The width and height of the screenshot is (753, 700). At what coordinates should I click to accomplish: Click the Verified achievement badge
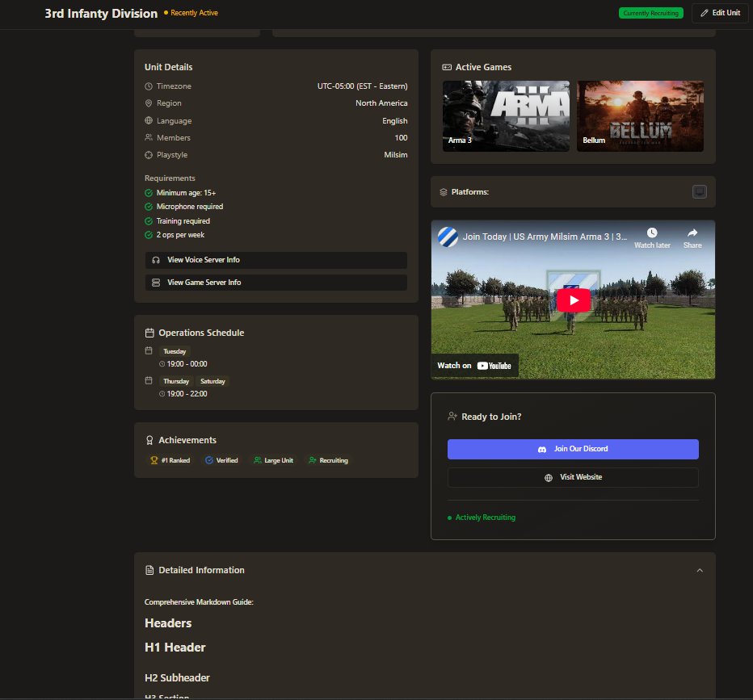[221, 460]
